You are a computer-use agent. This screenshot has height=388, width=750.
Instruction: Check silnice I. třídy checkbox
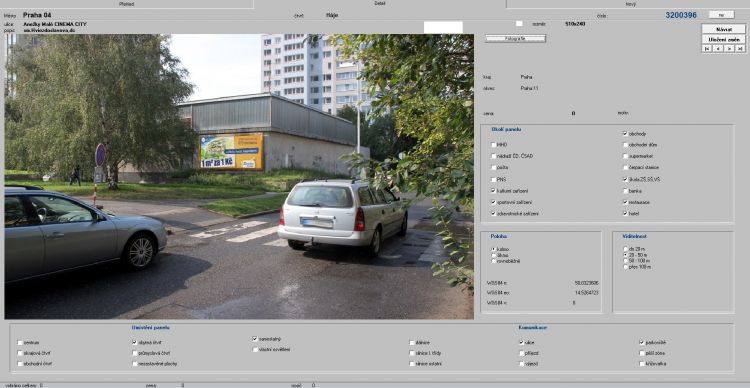[x=412, y=353]
